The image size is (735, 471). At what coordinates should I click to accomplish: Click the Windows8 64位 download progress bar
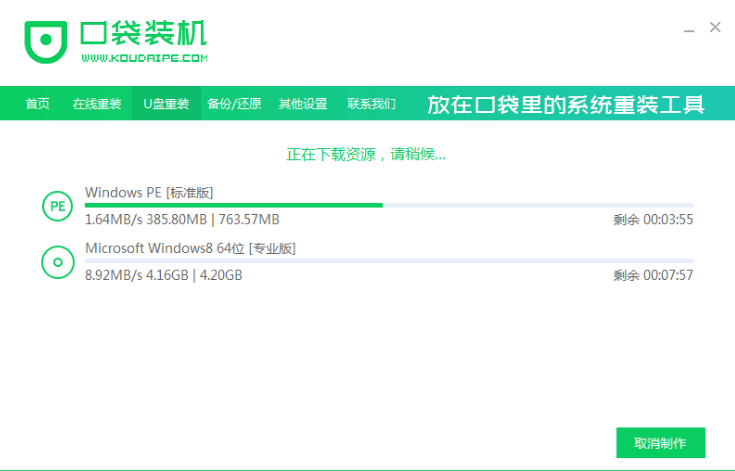tap(389, 261)
